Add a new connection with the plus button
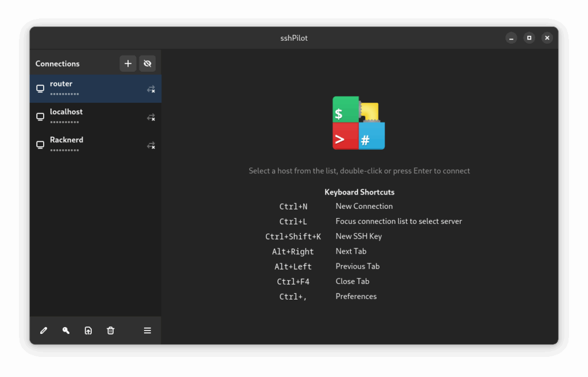Screen dimensions: 588x377 pos(128,64)
